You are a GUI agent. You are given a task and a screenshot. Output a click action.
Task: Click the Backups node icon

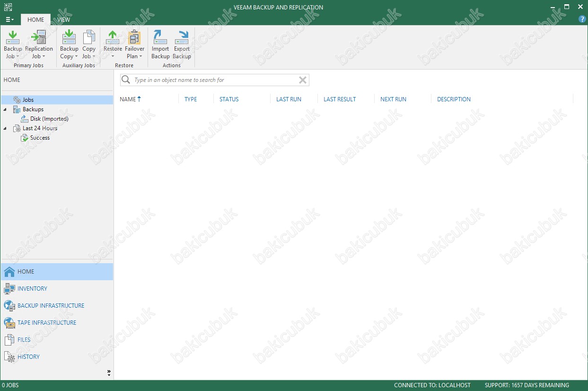click(17, 109)
